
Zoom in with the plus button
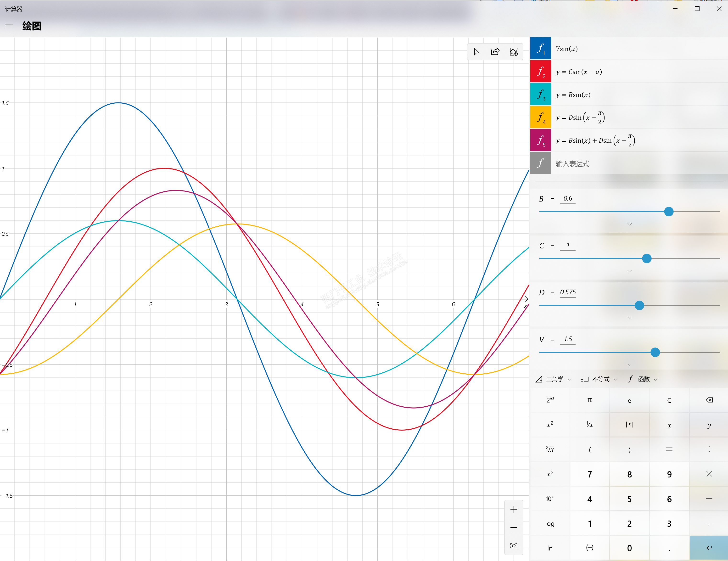514,509
